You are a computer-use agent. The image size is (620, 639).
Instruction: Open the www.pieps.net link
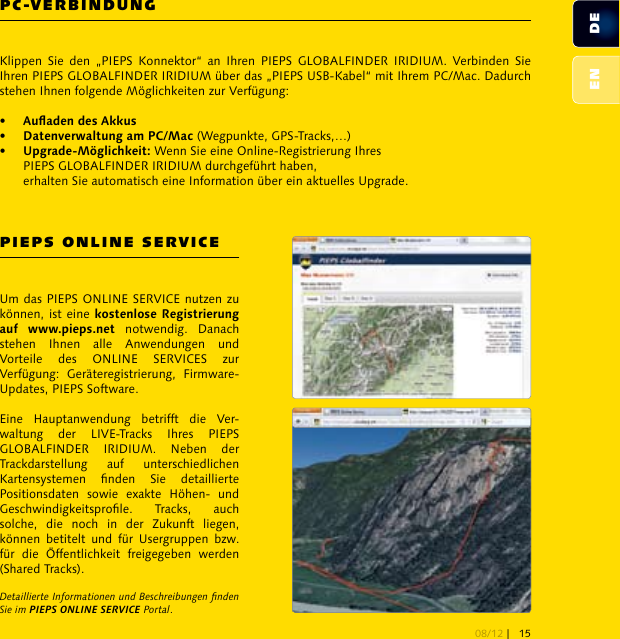71,329
